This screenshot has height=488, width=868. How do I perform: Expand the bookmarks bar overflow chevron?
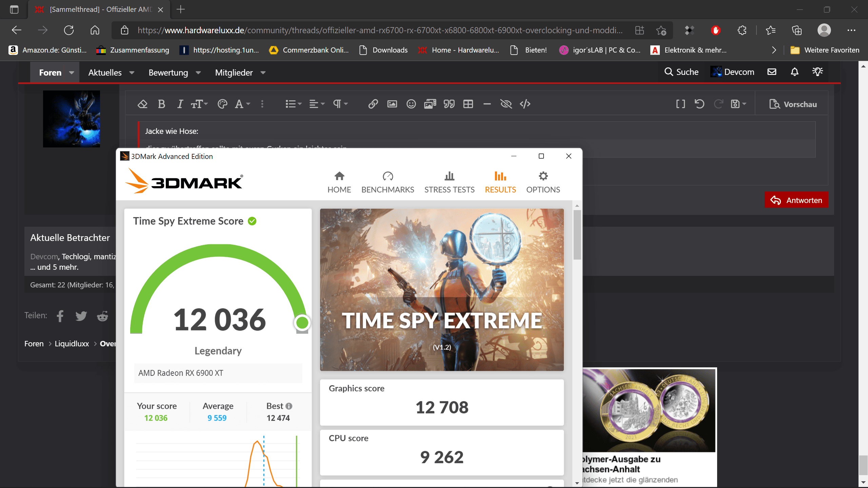coord(774,50)
